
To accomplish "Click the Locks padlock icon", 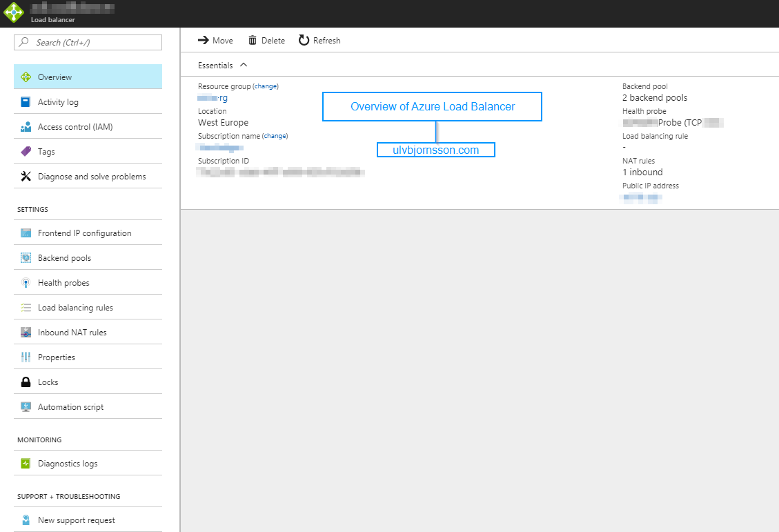I will coord(26,382).
